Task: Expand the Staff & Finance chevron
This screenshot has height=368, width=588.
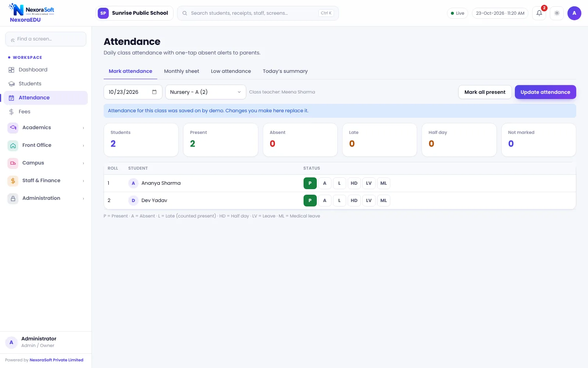Action: [83, 181]
